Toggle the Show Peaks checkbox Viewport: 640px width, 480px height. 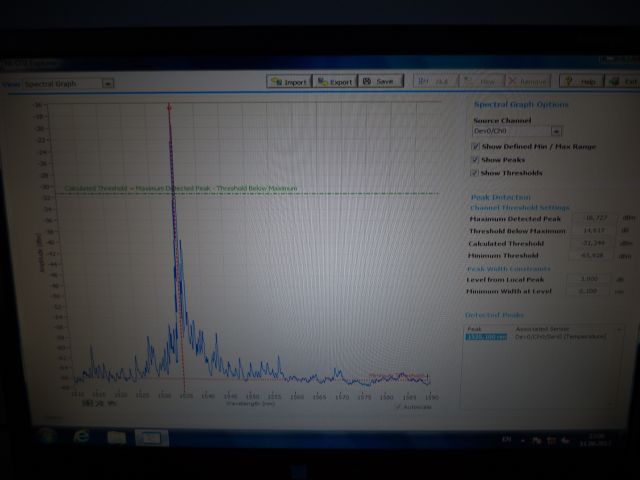475,159
